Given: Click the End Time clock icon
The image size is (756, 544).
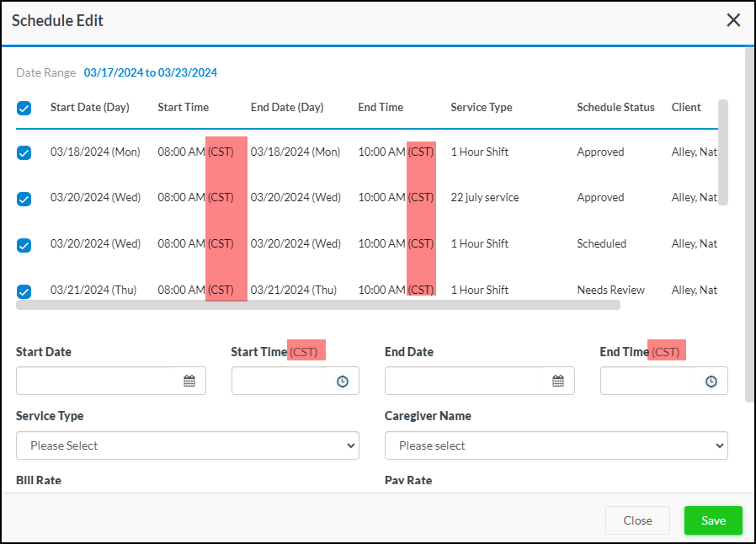Looking at the screenshot, I should 711,381.
